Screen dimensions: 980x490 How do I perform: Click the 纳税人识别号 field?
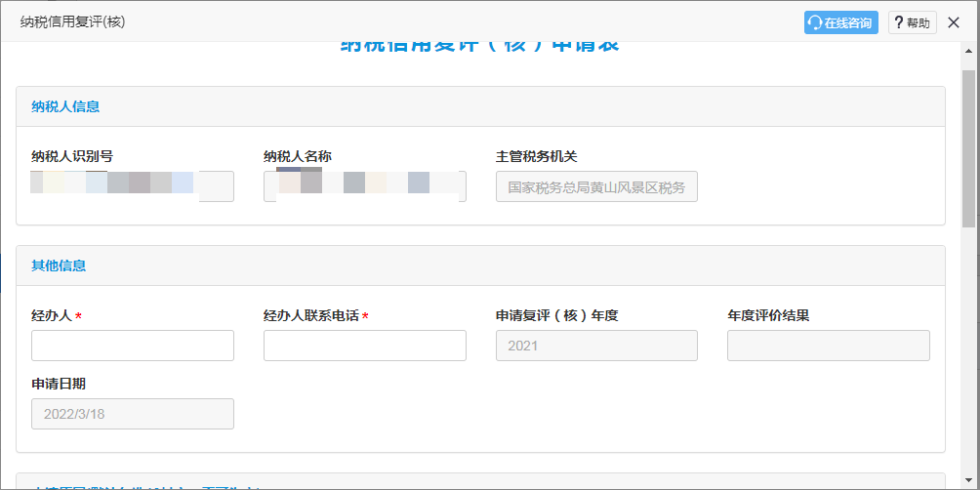(133, 186)
